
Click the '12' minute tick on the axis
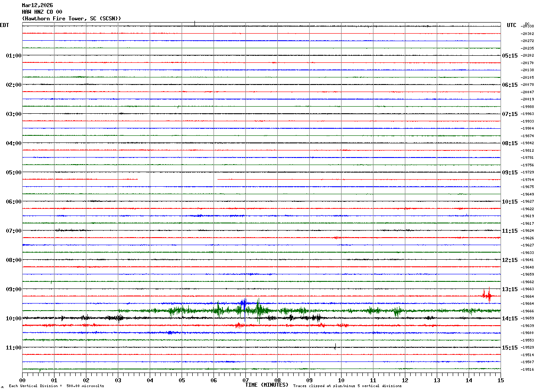pos(405,380)
